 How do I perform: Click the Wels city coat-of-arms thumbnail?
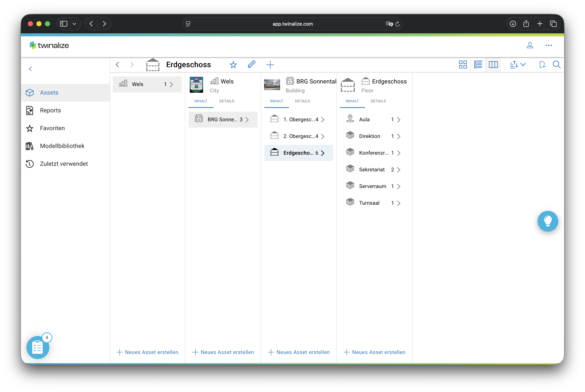pyautogui.click(x=196, y=85)
